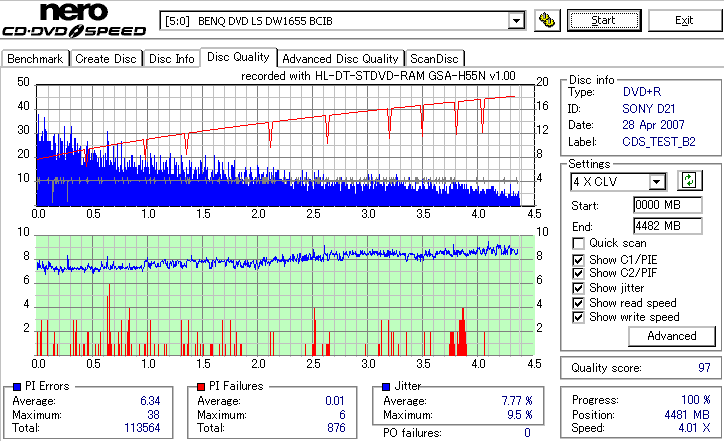Click the End position 4482 MB field
Viewport: 724px width, 441px height.
click(x=668, y=226)
